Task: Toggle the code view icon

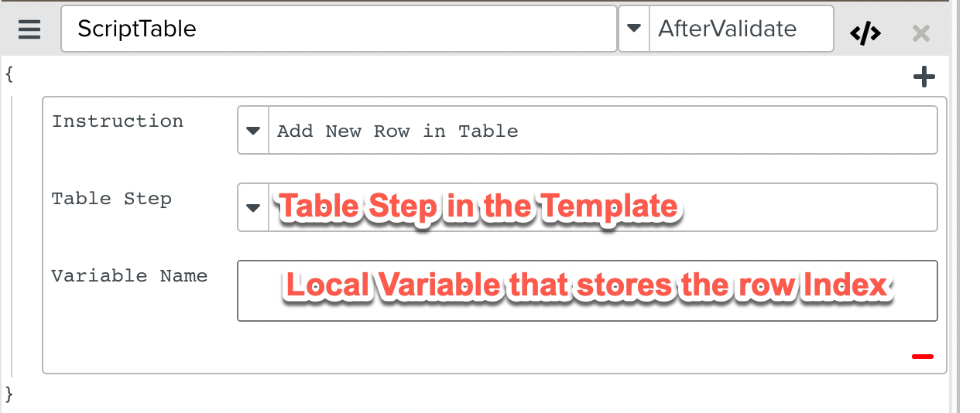Action: 865,33
